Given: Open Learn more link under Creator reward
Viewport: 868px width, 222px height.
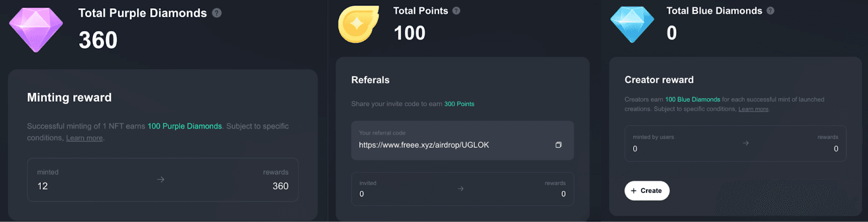Looking at the screenshot, I should click(753, 109).
